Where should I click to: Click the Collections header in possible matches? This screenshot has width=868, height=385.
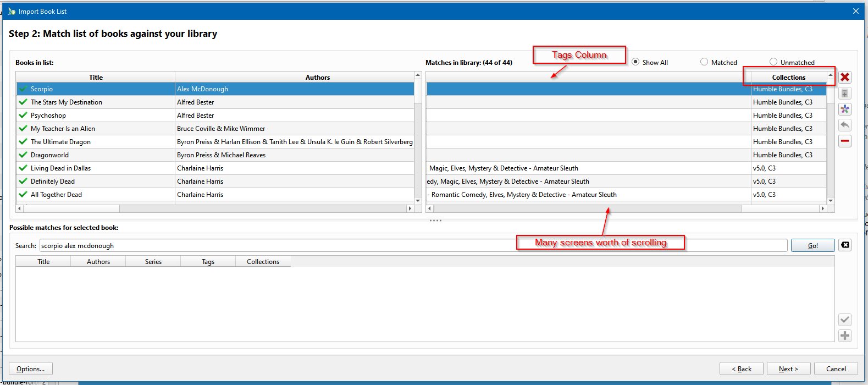263,262
